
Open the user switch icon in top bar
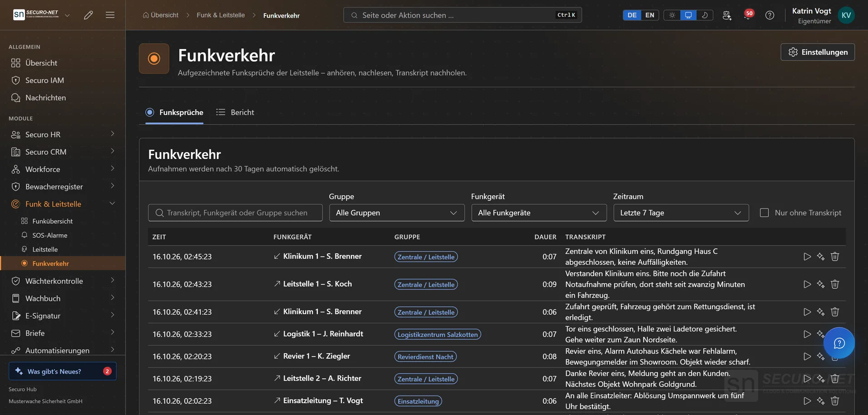pyautogui.click(x=727, y=15)
